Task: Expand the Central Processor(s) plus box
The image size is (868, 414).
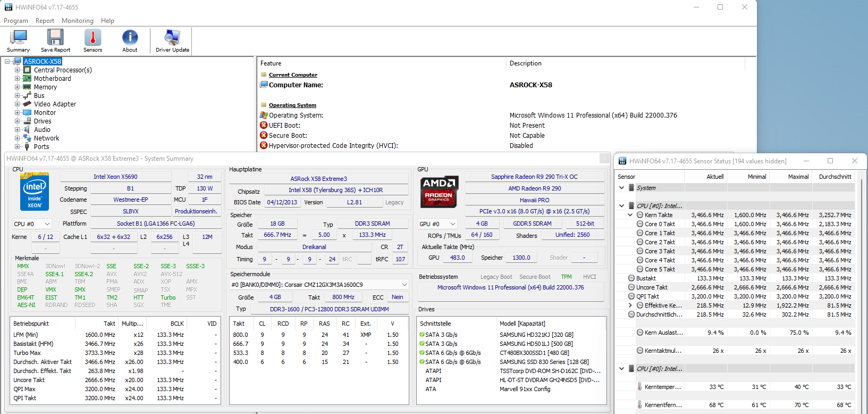Action: (17, 70)
